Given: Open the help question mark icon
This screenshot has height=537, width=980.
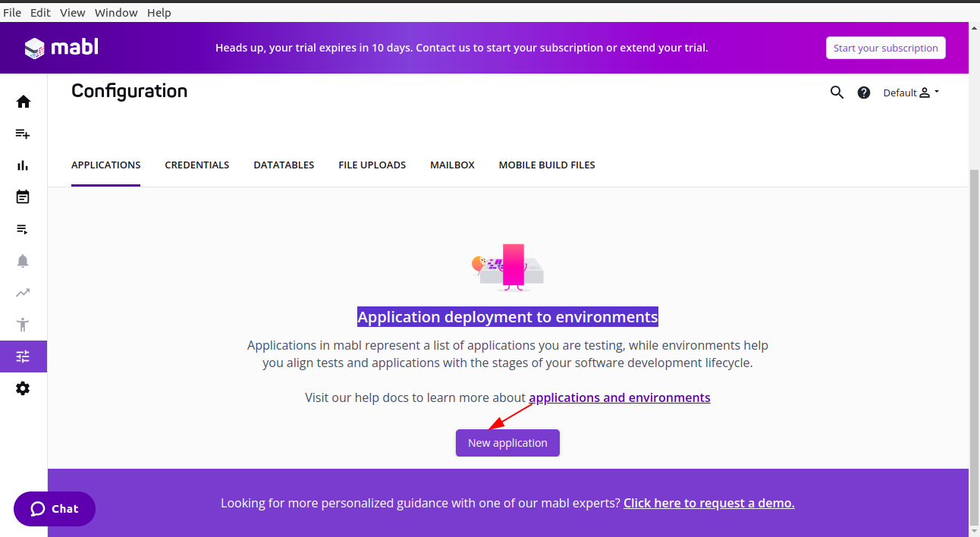Looking at the screenshot, I should click(863, 93).
